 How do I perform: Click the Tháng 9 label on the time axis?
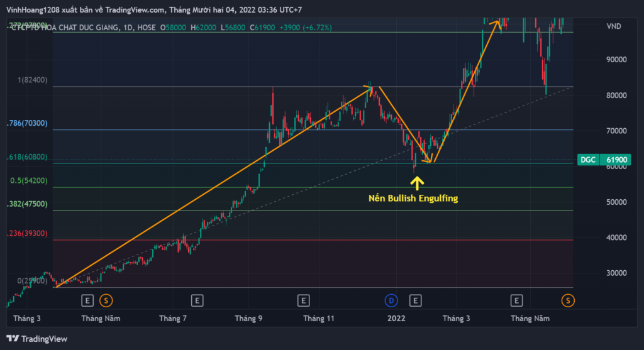(x=248, y=319)
